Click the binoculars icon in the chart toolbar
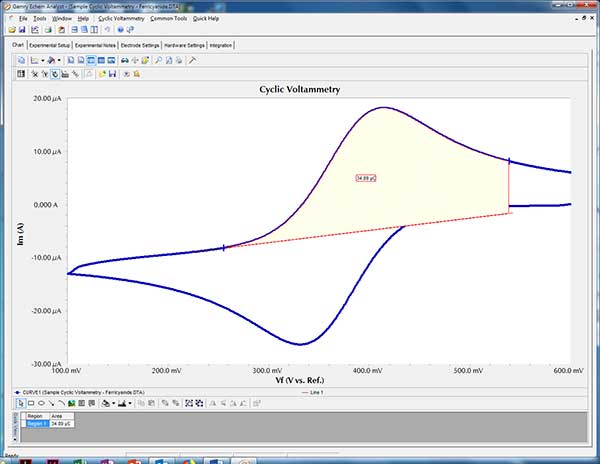 click(125, 60)
